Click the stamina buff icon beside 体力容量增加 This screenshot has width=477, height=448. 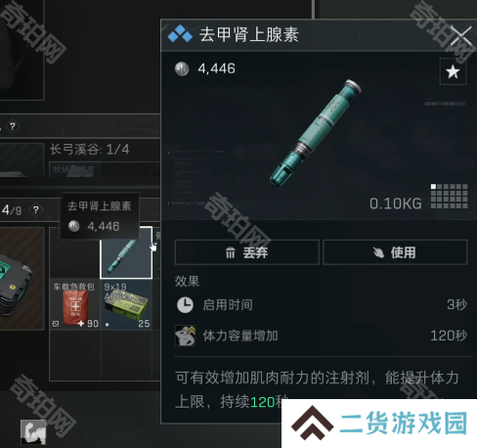coord(185,336)
